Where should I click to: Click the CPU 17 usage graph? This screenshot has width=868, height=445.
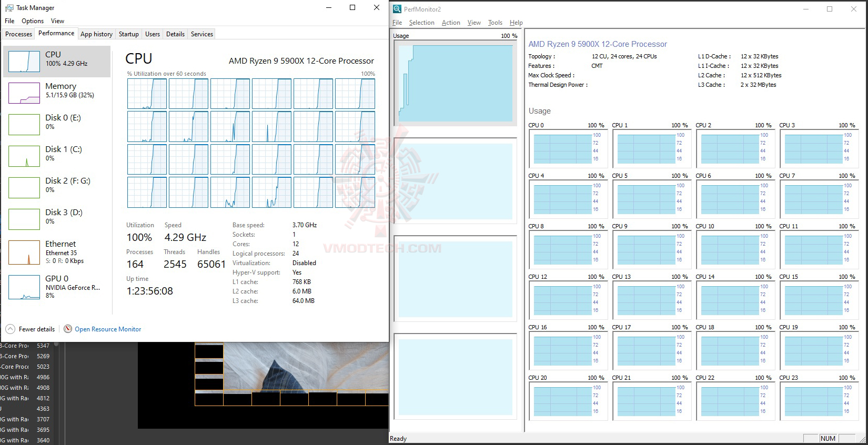(652, 350)
